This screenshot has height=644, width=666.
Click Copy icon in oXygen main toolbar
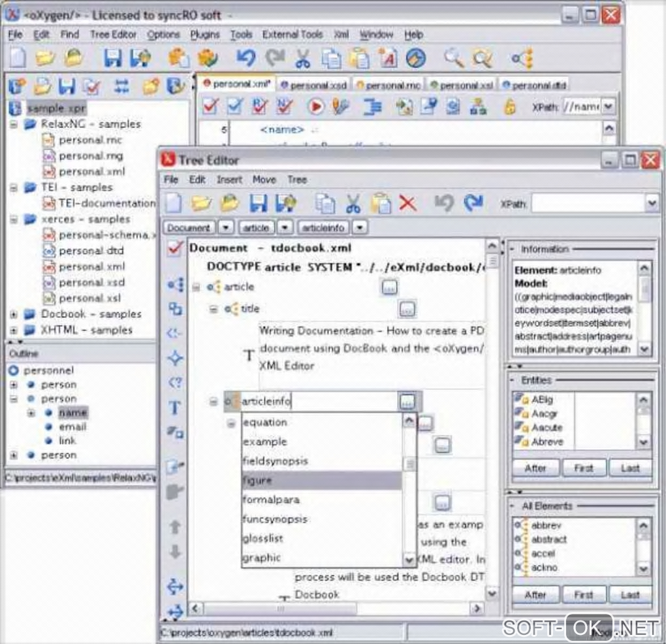coord(331,58)
